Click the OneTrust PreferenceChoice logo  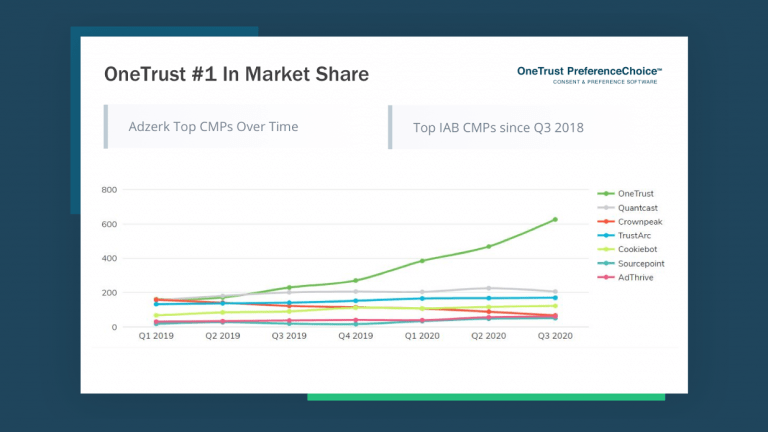click(x=589, y=75)
